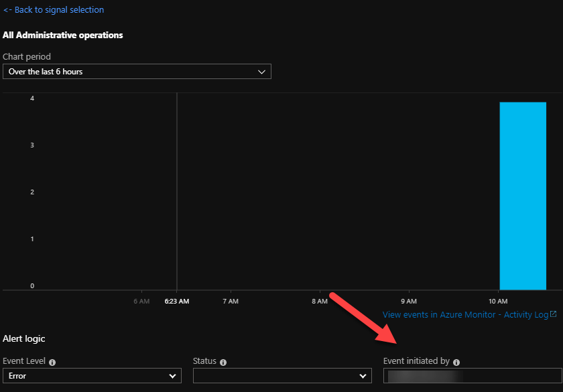Click the 9 AM label on chart axis
The width and height of the screenshot is (563, 392).
tap(408, 302)
